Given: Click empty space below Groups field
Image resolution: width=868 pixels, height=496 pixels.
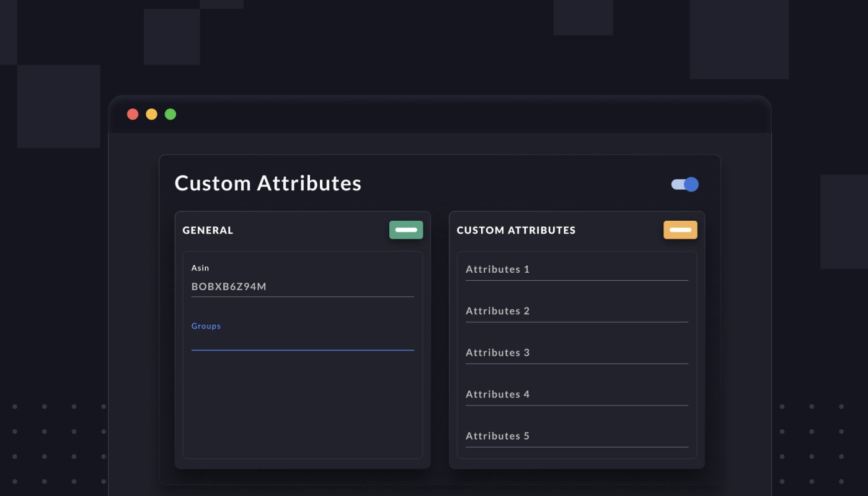Looking at the screenshot, I should pyautogui.click(x=303, y=403).
